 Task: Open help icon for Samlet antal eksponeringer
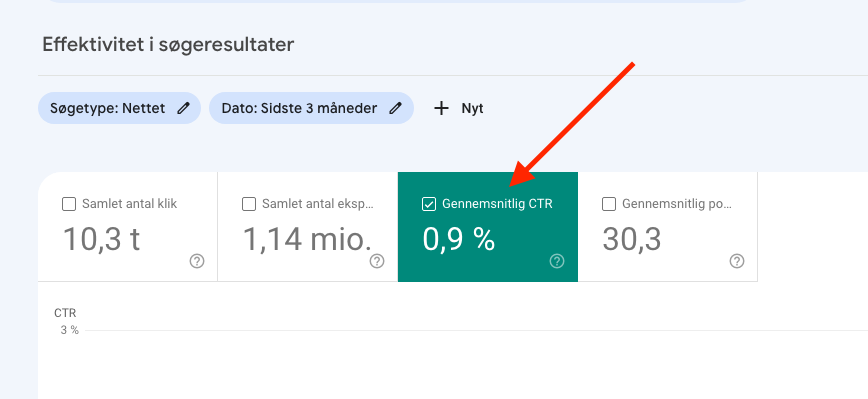coord(377,261)
